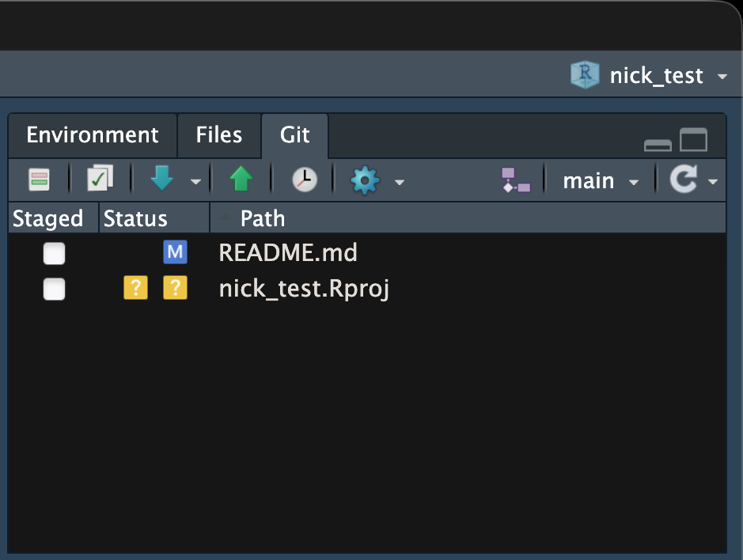This screenshot has height=560, width=743.
Task: Refresh the Git status list
Action: (x=683, y=180)
